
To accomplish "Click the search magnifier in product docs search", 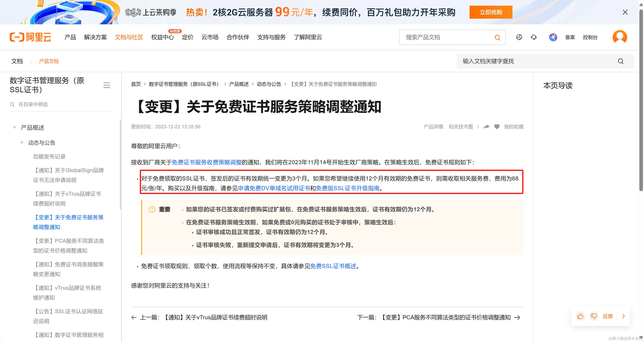I will (497, 38).
